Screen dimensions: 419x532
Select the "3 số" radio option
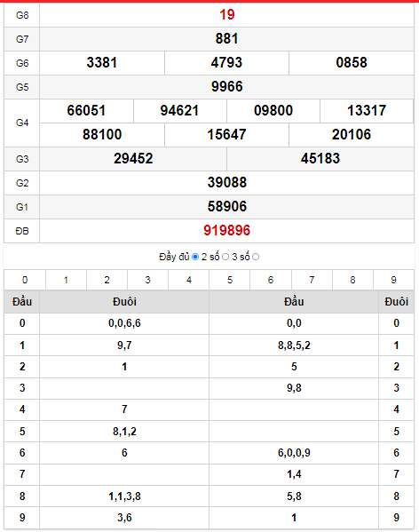point(256,257)
